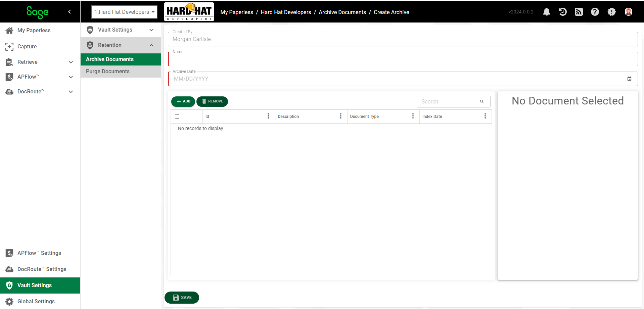Click the My Paperless home icon
Screen dimensions: 644x309
tap(9, 30)
